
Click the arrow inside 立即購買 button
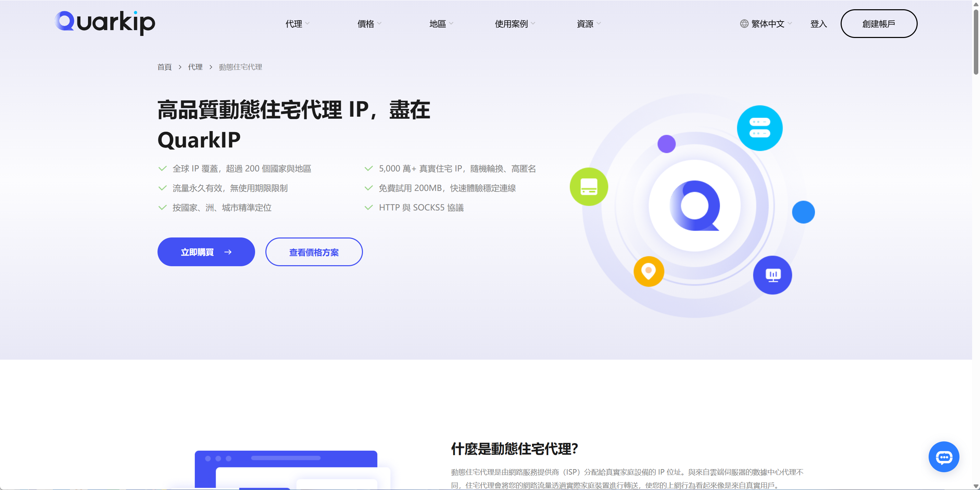click(x=228, y=252)
